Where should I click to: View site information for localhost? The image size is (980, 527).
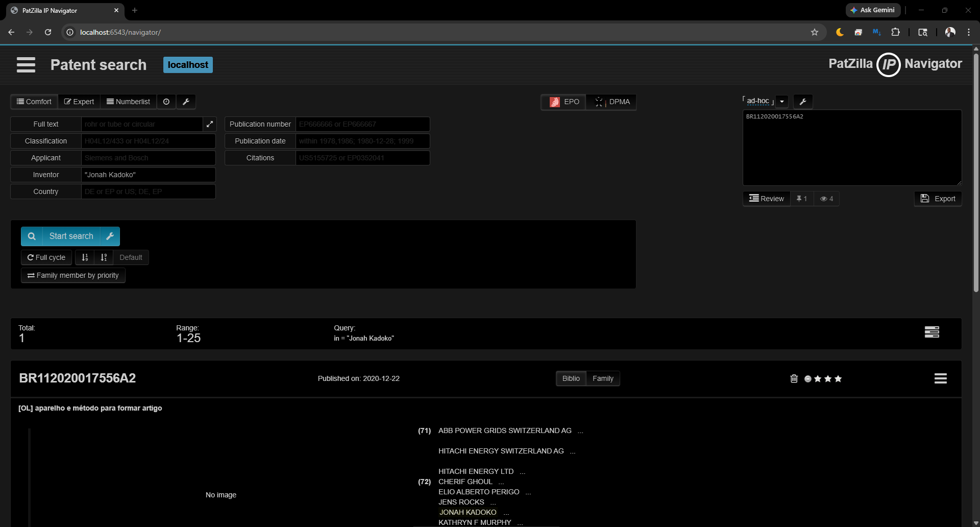point(70,32)
